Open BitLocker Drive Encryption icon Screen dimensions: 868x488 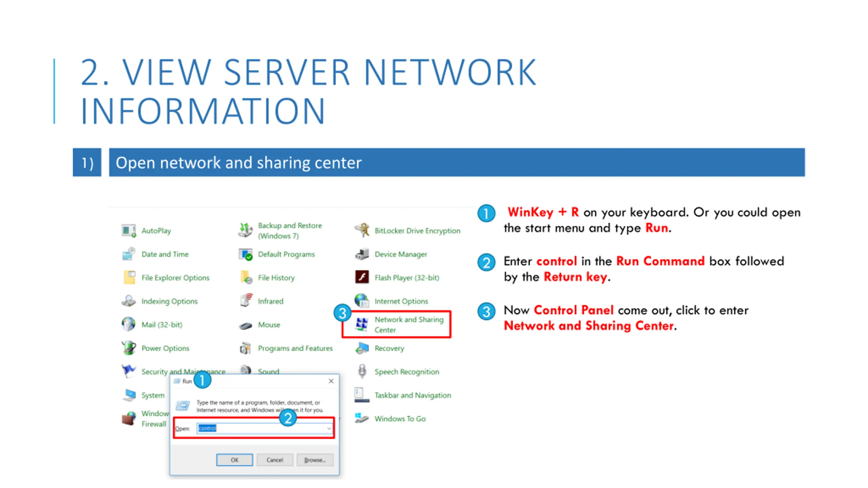362,230
